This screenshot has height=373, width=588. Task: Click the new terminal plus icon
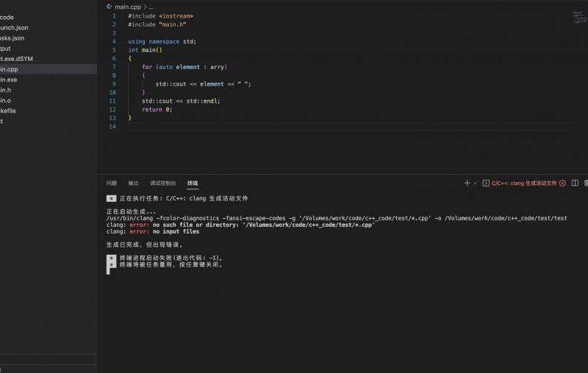pos(467,183)
